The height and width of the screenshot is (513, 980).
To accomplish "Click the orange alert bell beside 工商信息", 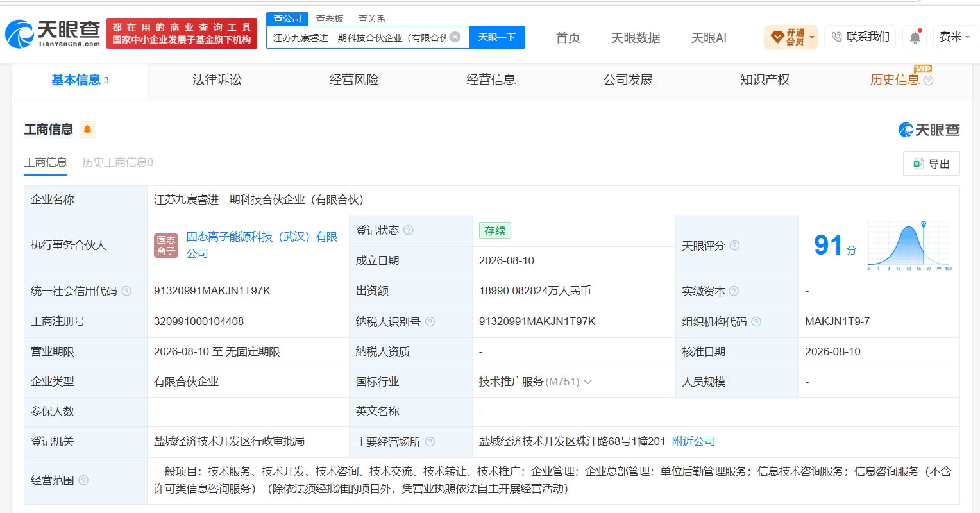I will coord(88,130).
